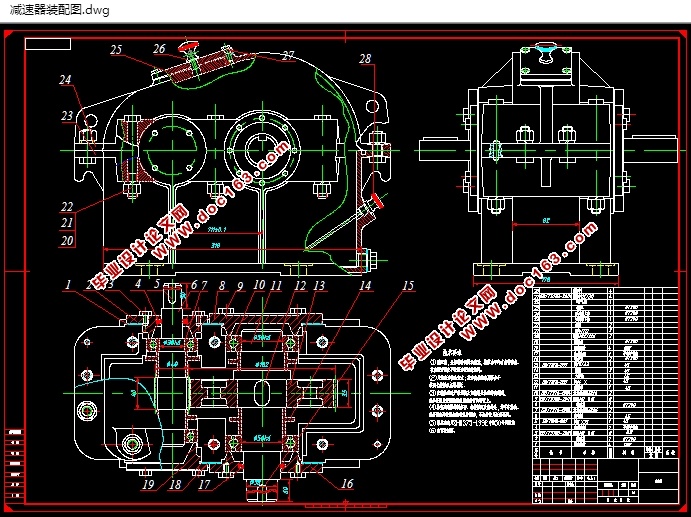Viewport: 691px width, 517px height.
Task: Select part callout number 14
Action: (365, 286)
